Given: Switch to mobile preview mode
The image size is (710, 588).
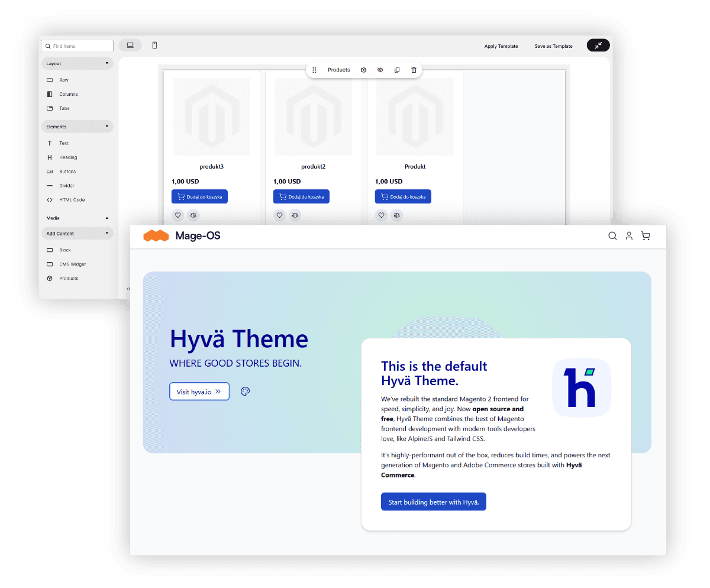Looking at the screenshot, I should pos(154,46).
